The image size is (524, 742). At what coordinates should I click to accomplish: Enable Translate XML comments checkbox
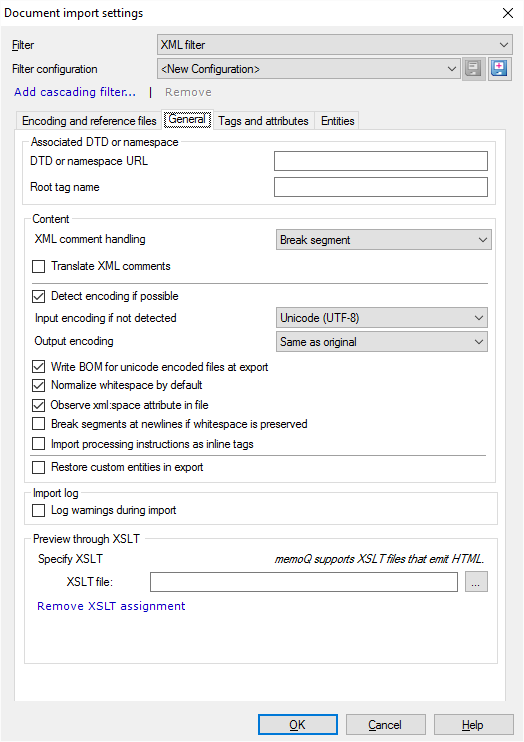pos(38,266)
